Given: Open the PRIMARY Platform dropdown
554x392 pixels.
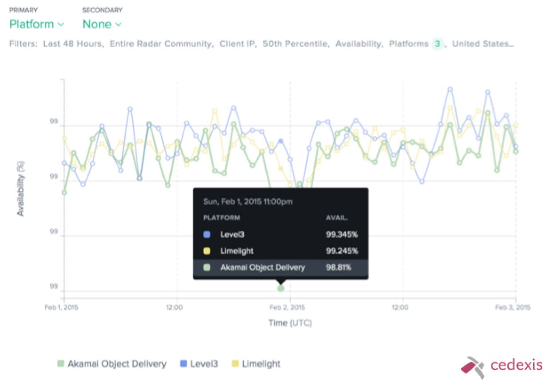Looking at the screenshot, I should point(37,24).
